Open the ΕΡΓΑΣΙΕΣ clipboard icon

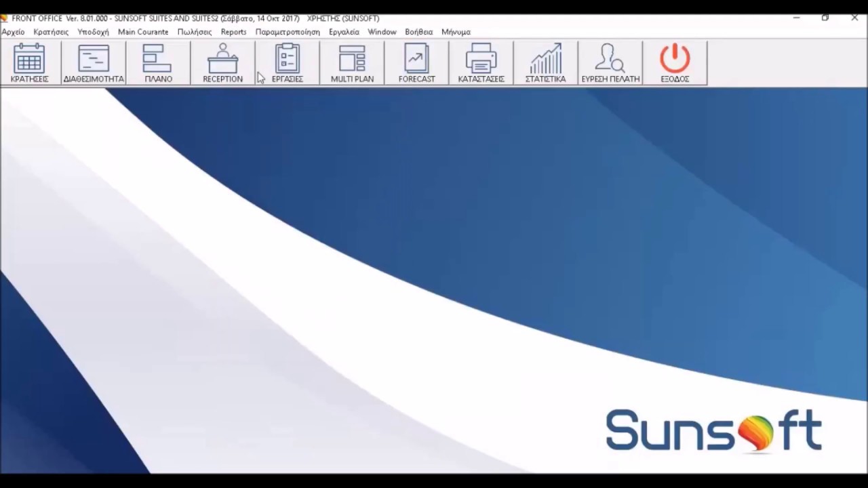(287, 63)
